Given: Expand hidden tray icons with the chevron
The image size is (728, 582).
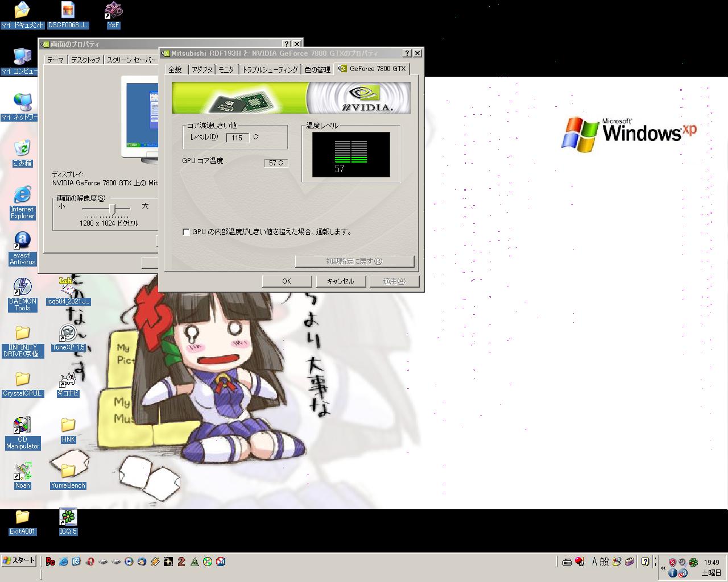Looking at the screenshot, I should [x=663, y=568].
